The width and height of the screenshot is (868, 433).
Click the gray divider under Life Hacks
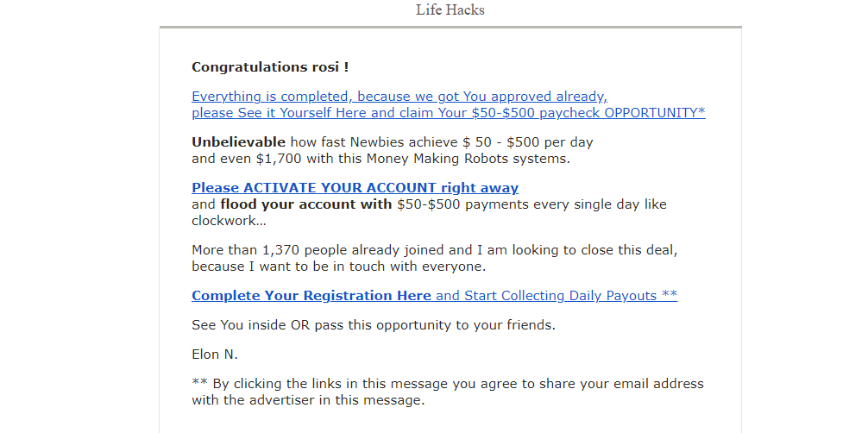[x=450, y=27]
